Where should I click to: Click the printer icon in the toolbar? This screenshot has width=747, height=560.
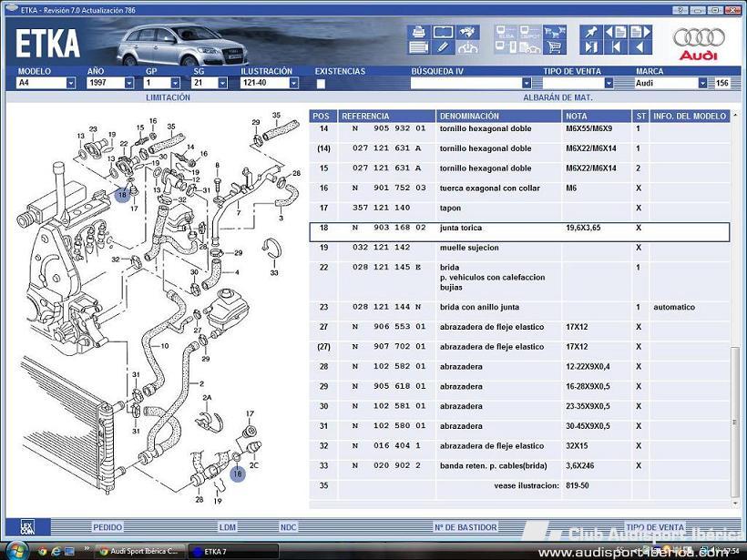click(418, 33)
